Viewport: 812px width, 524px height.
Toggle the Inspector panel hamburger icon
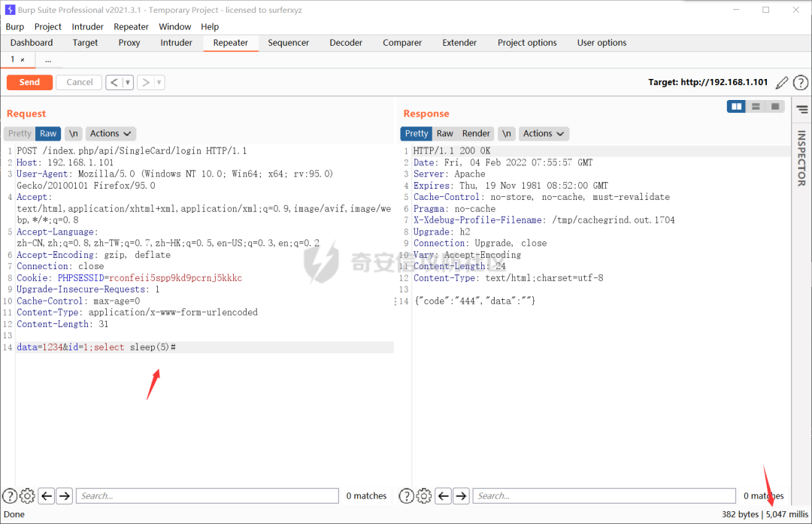point(802,109)
